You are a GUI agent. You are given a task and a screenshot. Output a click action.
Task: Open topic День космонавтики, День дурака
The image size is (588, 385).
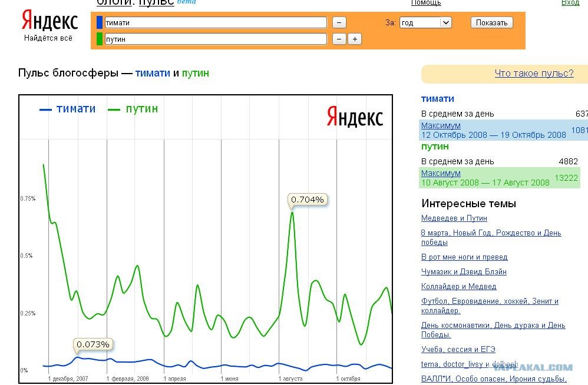(493, 330)
